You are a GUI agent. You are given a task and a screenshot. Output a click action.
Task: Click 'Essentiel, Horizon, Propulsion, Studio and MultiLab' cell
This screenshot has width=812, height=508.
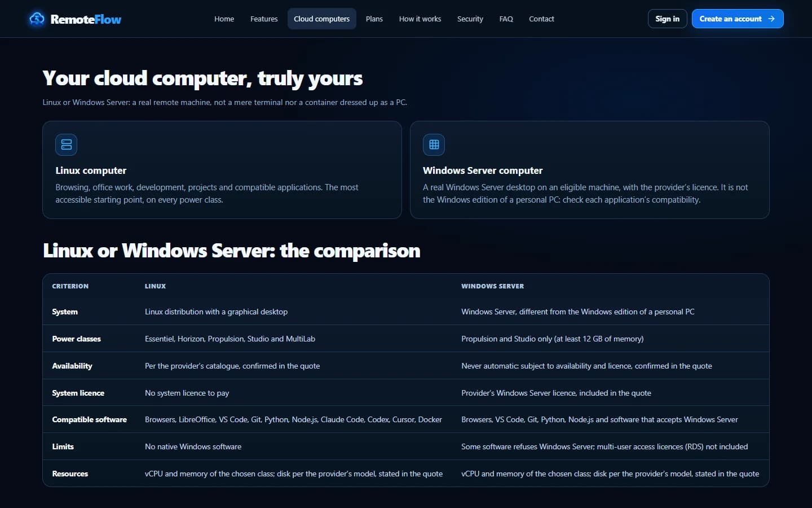tap(230, 339)
